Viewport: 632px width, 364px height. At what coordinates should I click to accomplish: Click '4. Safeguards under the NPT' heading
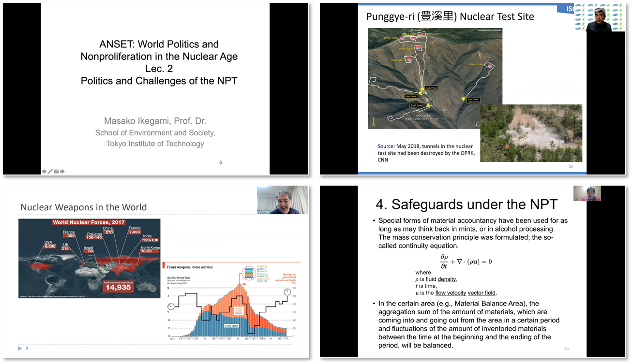click(x=466, y=204)
